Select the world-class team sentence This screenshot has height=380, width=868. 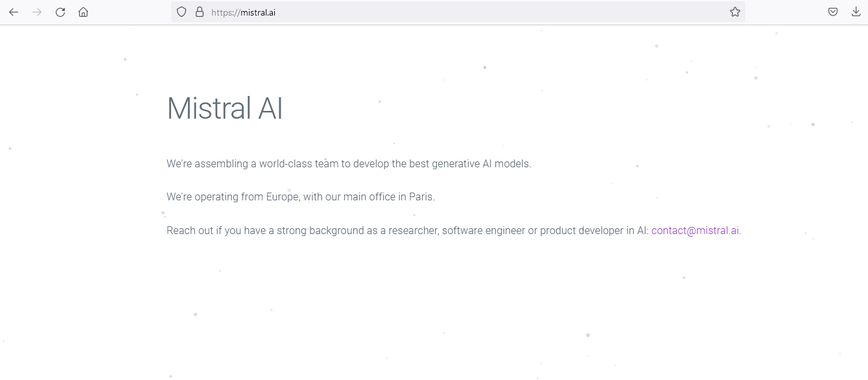click(x=349, y=164)
